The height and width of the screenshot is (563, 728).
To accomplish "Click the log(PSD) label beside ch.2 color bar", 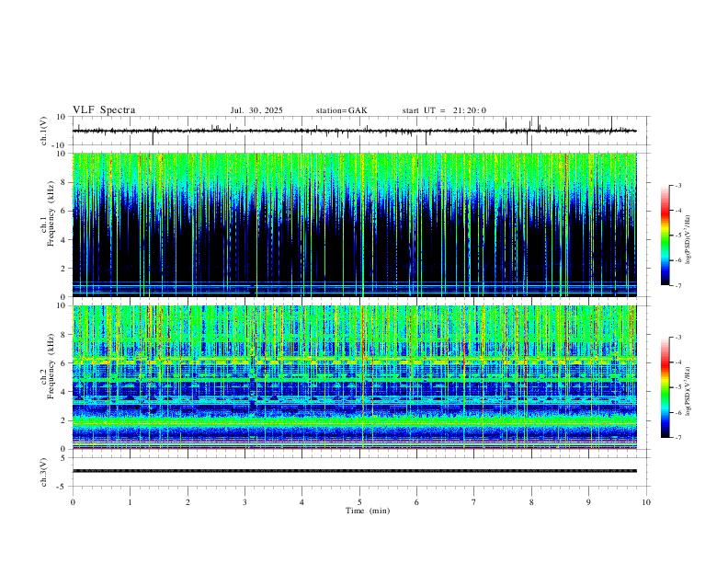I will (688, 392).
